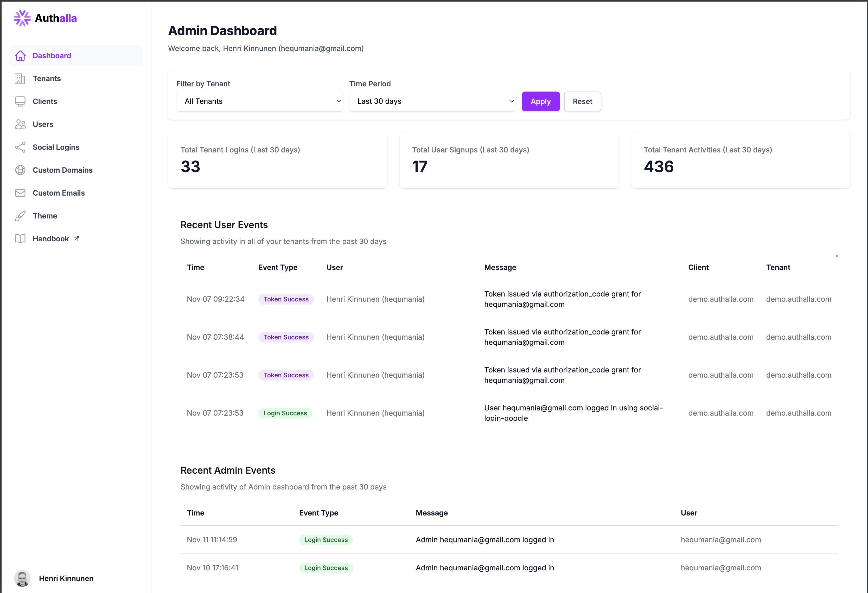Image resolution: width=868 pixels, height=593 pixels.
Task: Click the Custom Domains globe icon
Action: coord(20,170)
